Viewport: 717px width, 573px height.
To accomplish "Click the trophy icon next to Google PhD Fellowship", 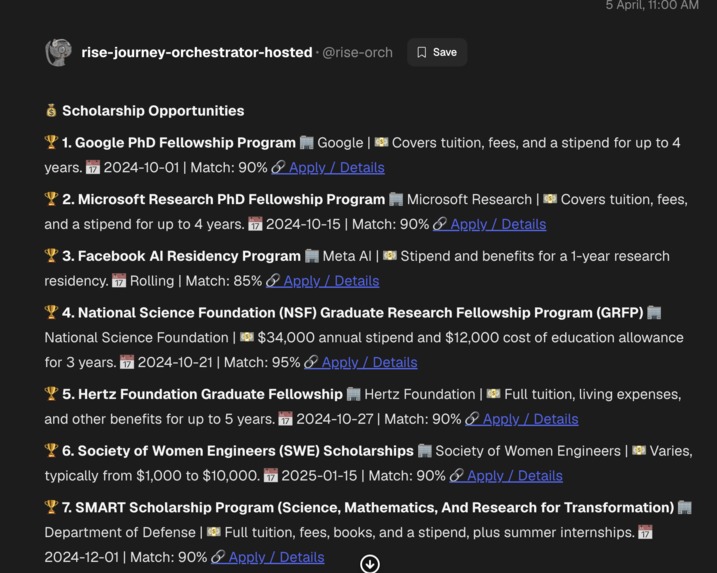I will click(x=51, y=142).
